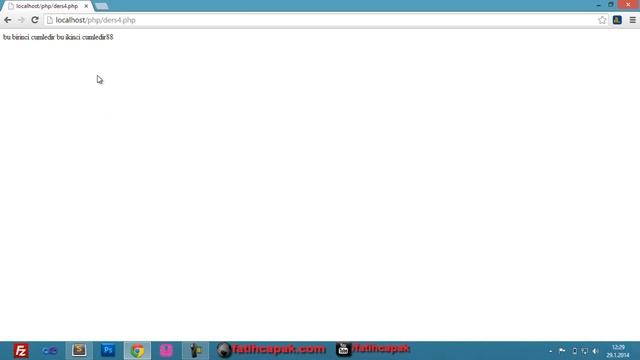Open the pink app icon in the taskbar
This screenshot has height=360, width=640.
(x=166, y=350)
